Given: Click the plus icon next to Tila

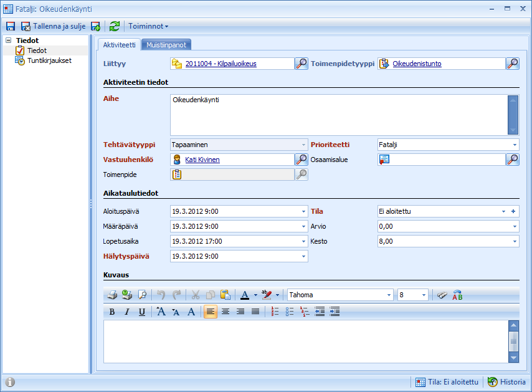Looking at the screenshot, I should click(x=513, y=211).
